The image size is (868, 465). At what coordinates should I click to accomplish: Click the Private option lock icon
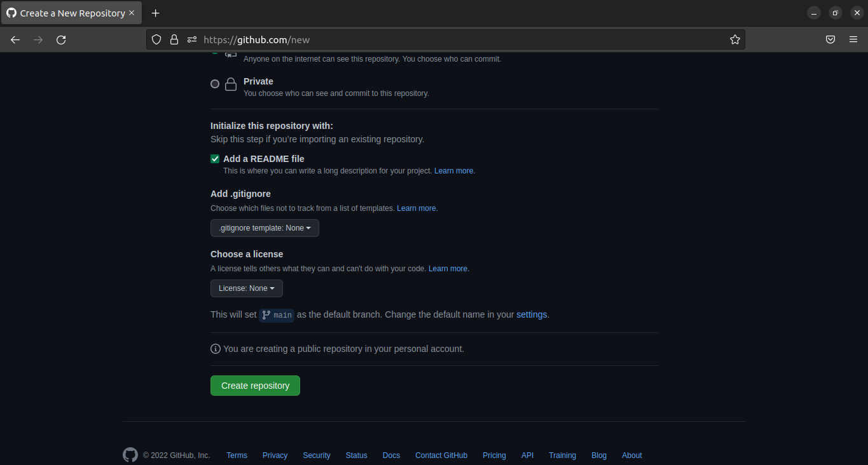click(x=231, y=84)
